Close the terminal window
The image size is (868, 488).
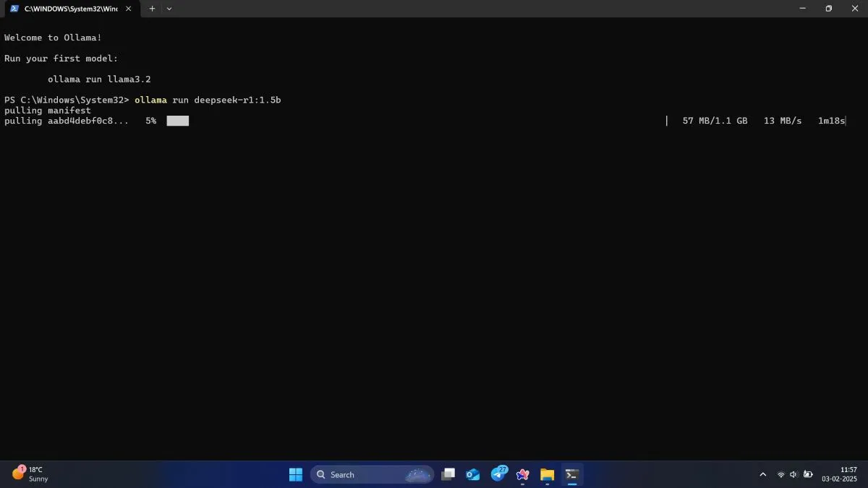[854, 9]
